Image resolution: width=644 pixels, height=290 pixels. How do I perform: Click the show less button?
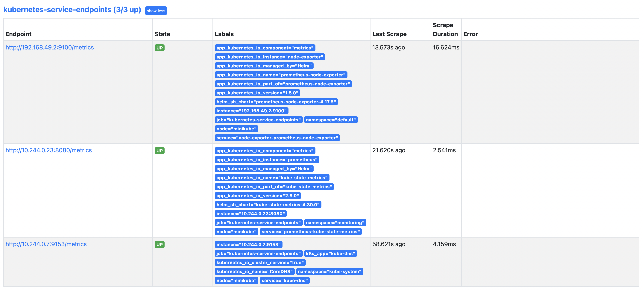(156, 11)
